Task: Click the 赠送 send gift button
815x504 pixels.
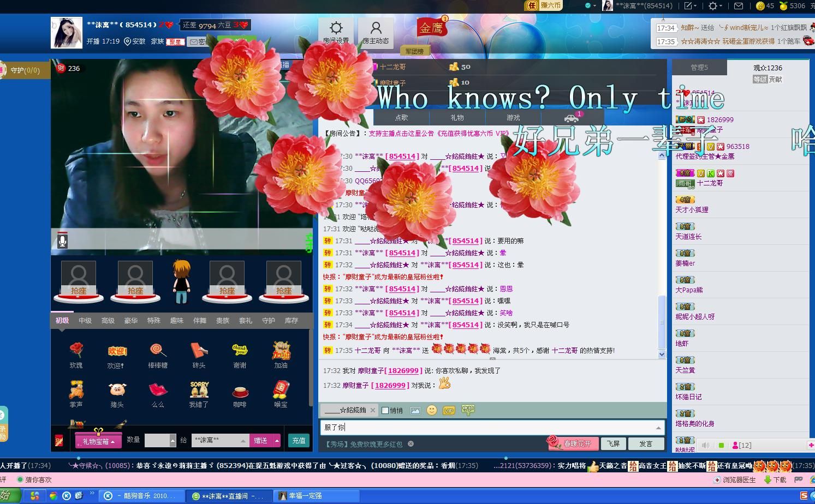Action: tap(261, 441)
